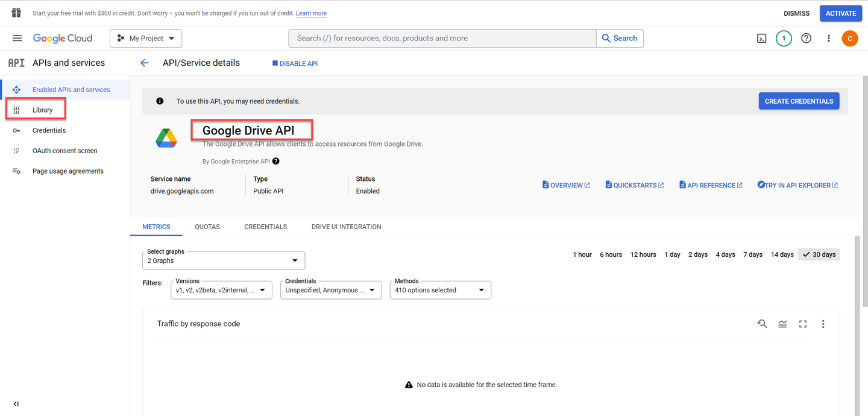Select the 6 hours time range
Viewport: 868px width, 416px height.
coord(611,254)
